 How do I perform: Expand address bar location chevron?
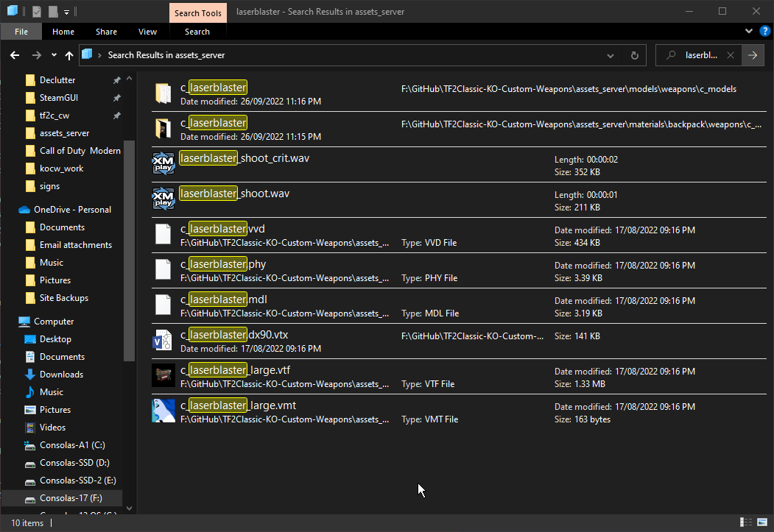(x=99, y=55)
